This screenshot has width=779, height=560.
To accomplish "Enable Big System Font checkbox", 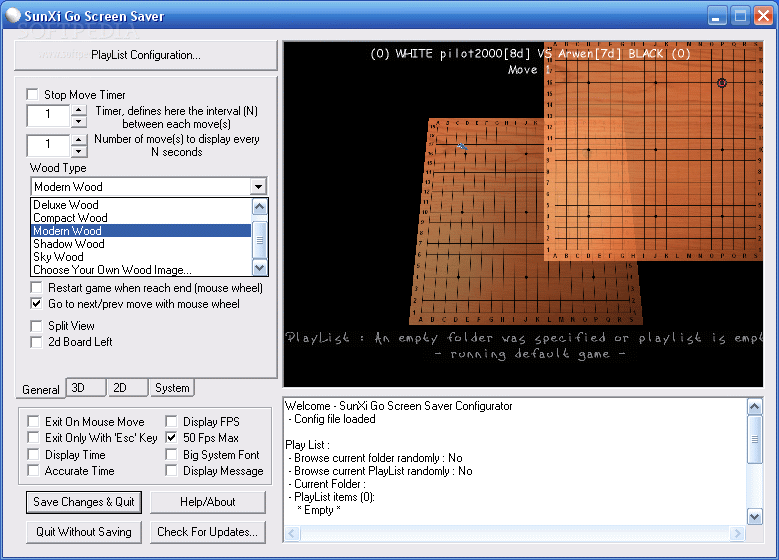I will click(x=171, y=454).
